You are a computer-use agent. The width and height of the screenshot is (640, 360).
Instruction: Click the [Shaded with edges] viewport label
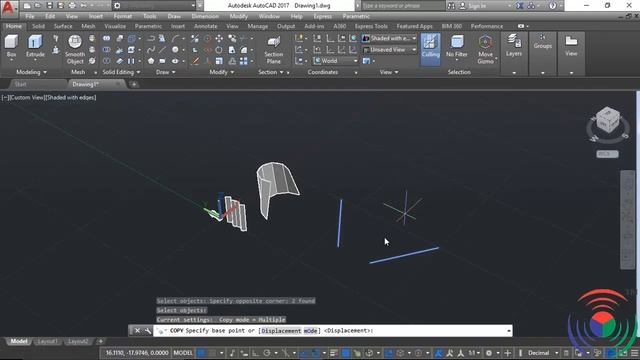[71, 98]
